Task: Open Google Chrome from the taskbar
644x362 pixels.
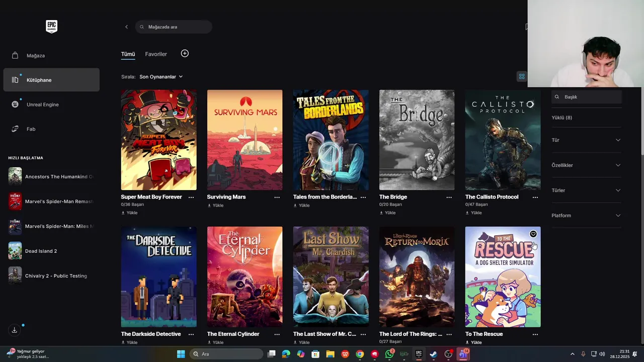Action: tap(360, 354)
